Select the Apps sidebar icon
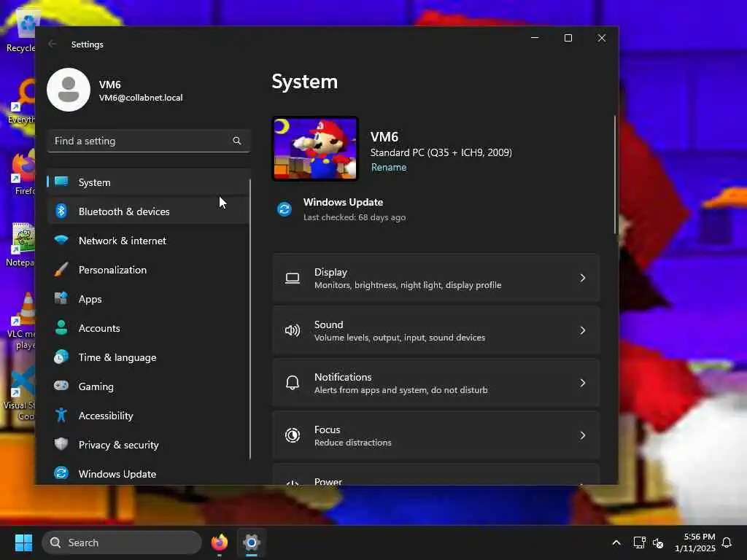Screen dimensions: 747x560 pos(61,298)
